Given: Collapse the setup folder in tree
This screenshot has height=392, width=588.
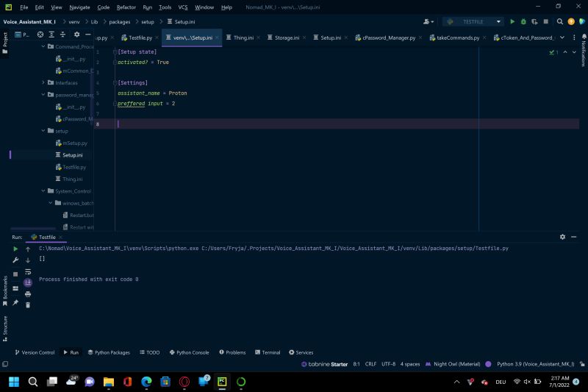Looking at the screenshot, I should pos(43,130).
